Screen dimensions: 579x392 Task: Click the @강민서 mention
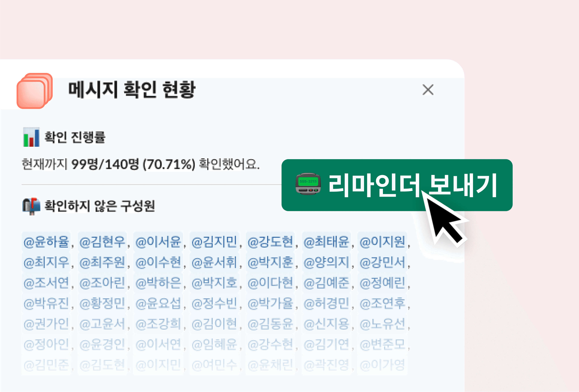(382, 262)
